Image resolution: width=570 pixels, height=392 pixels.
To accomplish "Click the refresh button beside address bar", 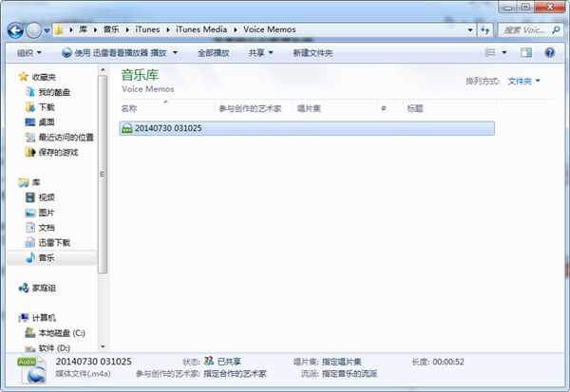I will point(484,30).
